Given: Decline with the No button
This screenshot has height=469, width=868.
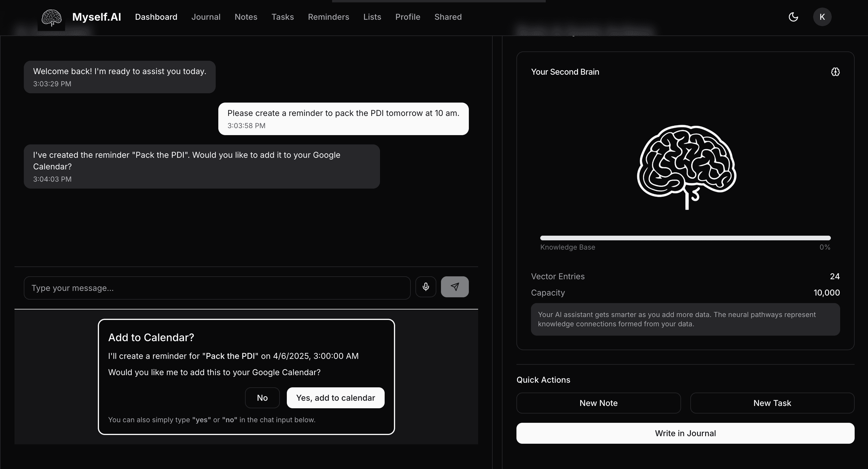Looking at the screenshot, I should 262,398.
